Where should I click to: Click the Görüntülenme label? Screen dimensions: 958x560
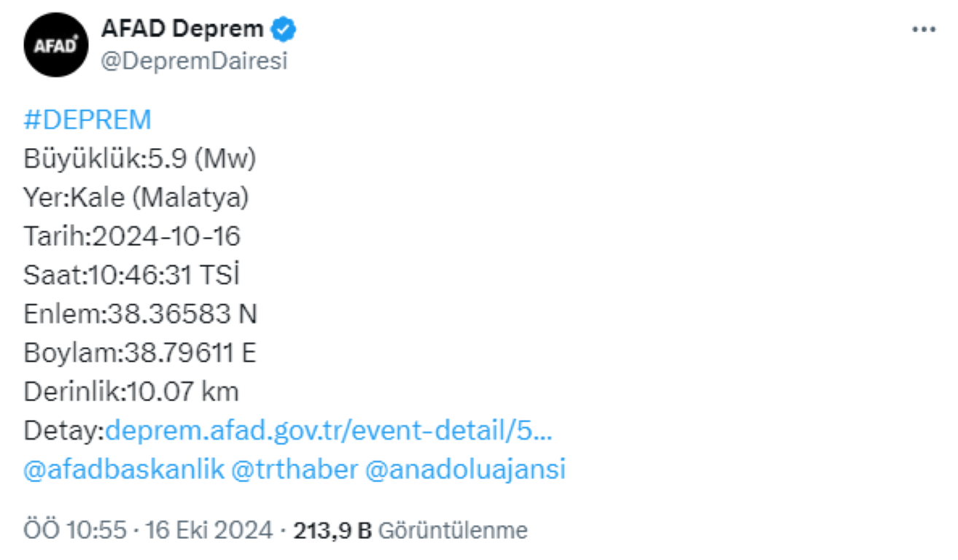pos(453,530)
